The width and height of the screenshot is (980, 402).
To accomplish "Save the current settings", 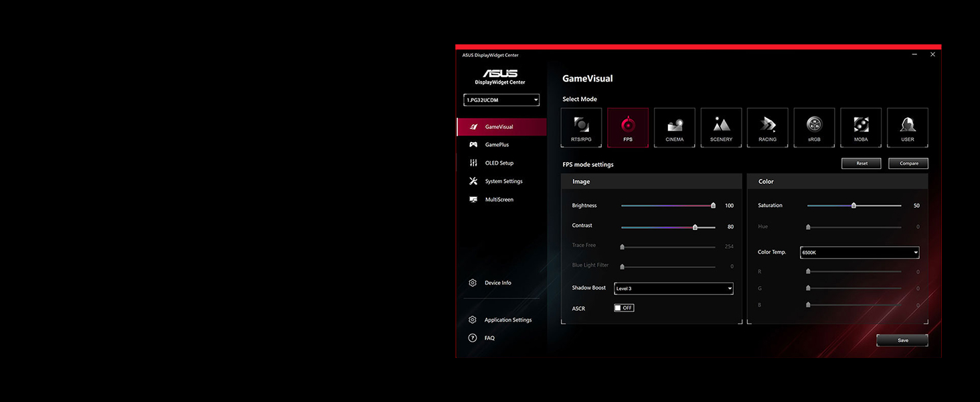I will point(902,340).
